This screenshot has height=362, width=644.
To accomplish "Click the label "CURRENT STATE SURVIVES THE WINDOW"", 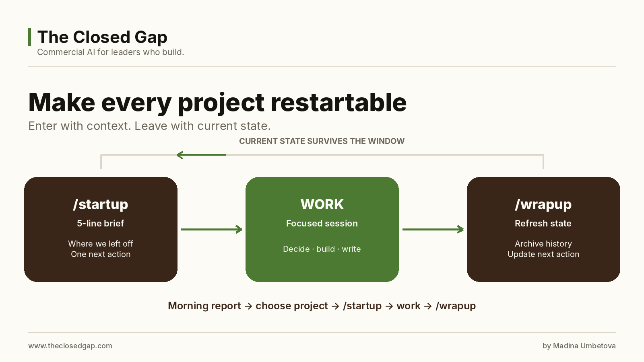I will click(x=322, y=141).
